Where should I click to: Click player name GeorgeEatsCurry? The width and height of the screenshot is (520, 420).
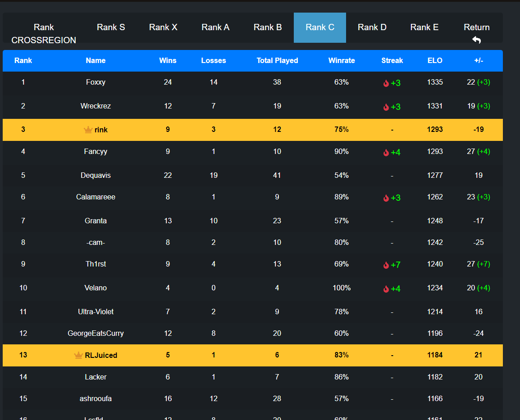96,333
